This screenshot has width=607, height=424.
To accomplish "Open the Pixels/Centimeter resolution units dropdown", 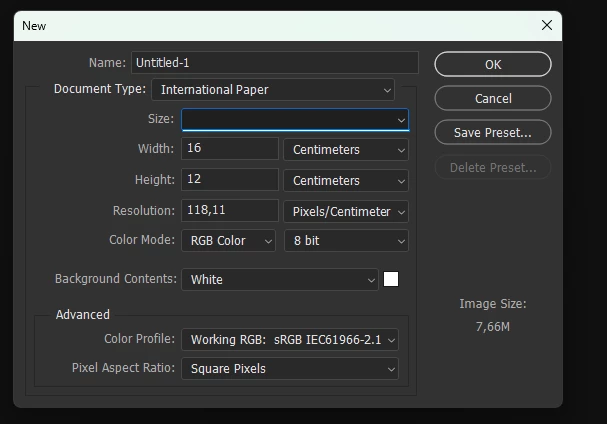I will click(x=346, y=211).
